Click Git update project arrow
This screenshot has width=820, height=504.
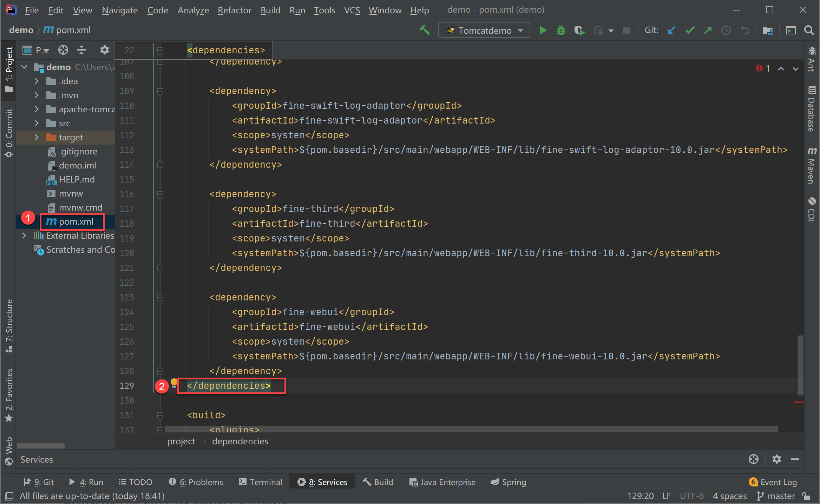pos(671,31)
